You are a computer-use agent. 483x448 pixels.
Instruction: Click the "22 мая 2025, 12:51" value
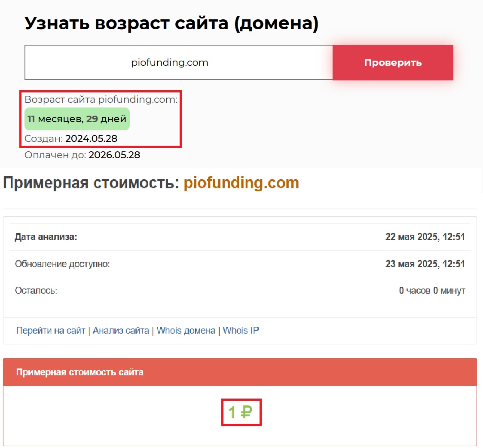[425, 237]
